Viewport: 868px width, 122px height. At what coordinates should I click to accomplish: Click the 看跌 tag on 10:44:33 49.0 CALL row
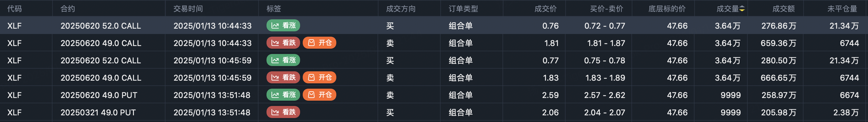point(283,43)
